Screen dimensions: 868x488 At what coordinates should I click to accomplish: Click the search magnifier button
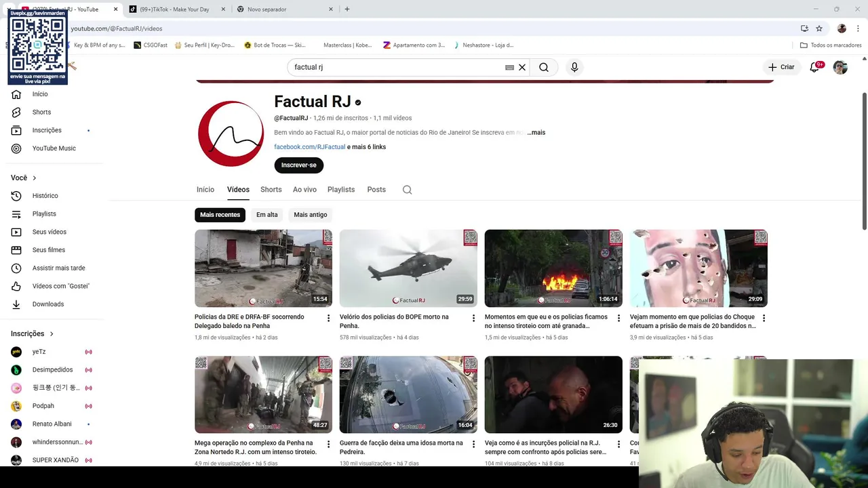click(x=544, y=67)
